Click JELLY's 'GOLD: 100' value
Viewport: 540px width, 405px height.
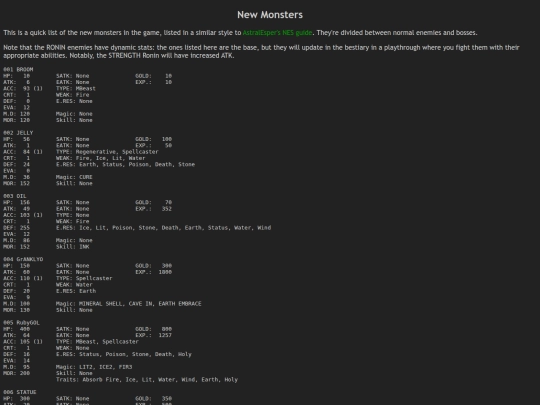click(154, 139)
